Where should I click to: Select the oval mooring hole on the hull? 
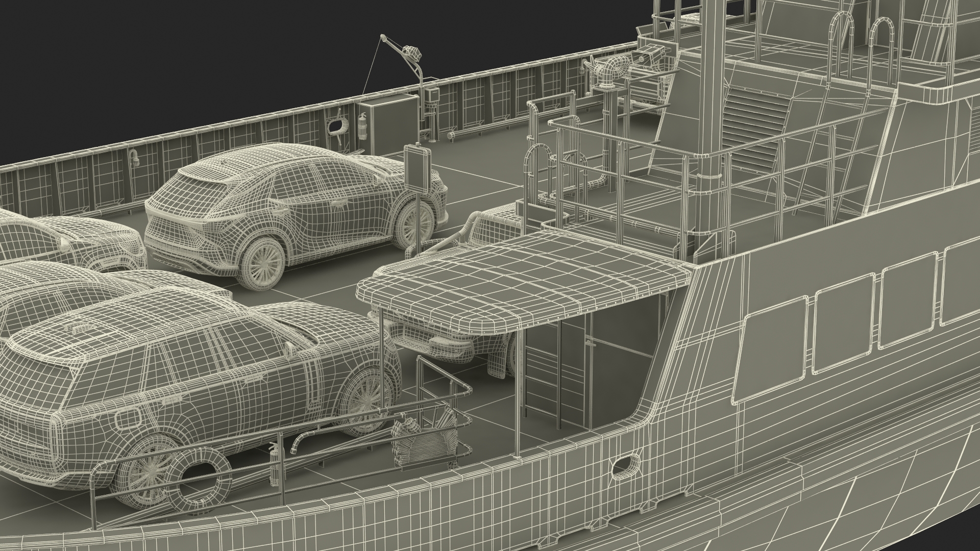pos(625,465)
